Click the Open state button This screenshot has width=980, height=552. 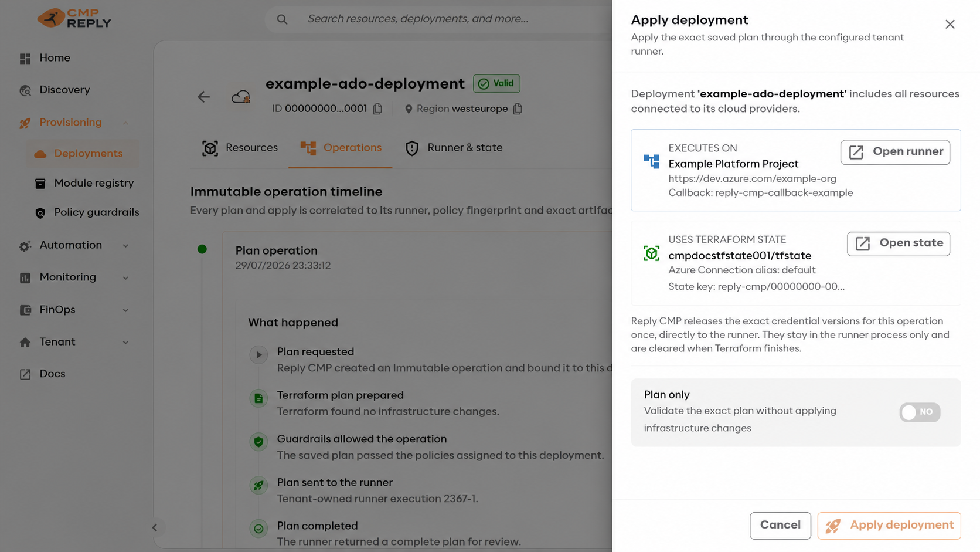(899, 244)
